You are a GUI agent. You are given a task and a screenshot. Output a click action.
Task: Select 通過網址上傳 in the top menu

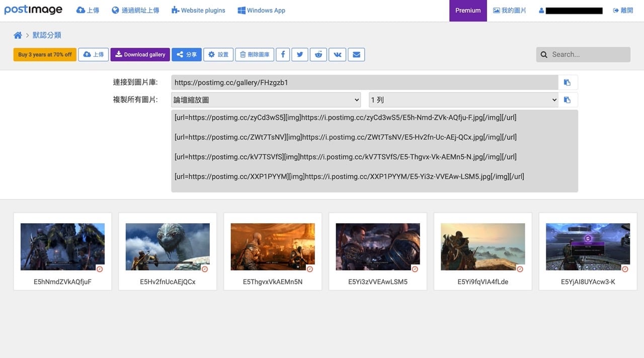click(x=135, y=10)
